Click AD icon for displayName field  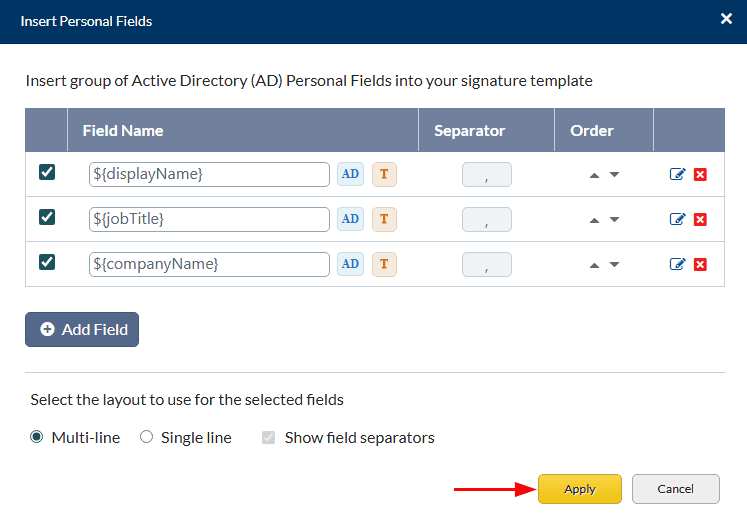point(350,174)
